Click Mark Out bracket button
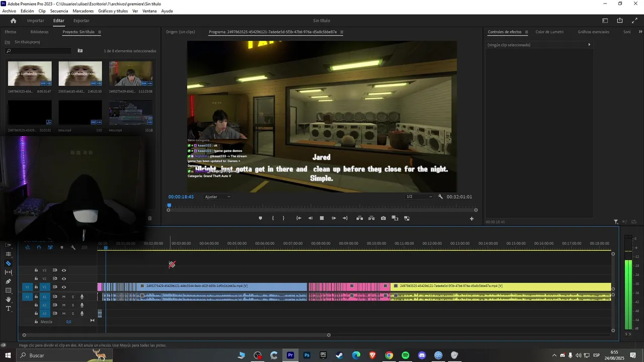Screen dimensions: 644x362 (283, 218)
